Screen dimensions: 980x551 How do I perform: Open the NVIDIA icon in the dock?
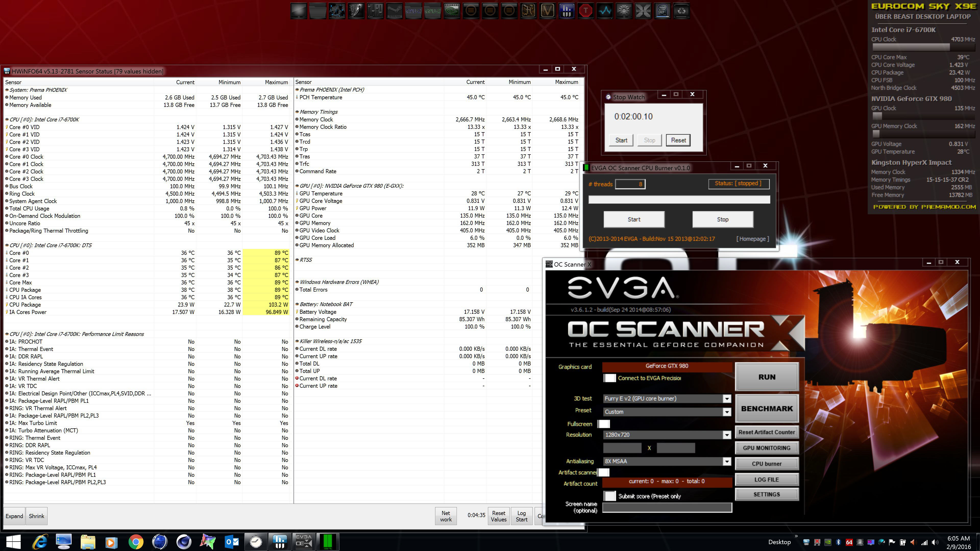coord(451,11)
